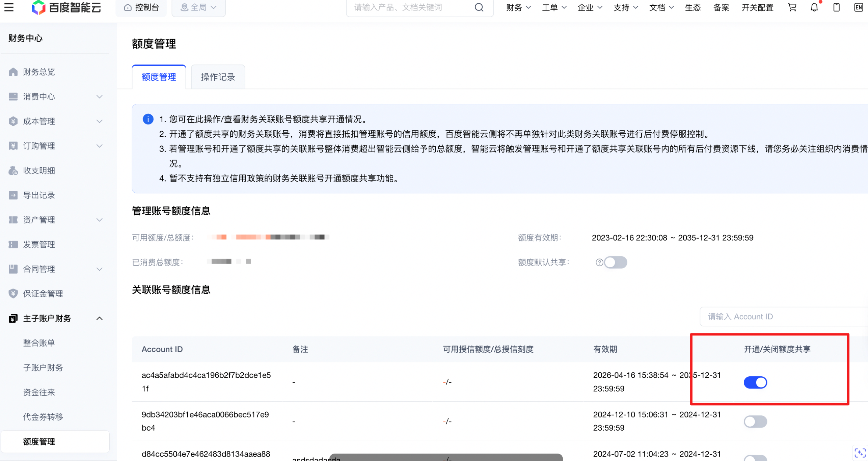Open the 控制台 console button

(x=141, y=7)
